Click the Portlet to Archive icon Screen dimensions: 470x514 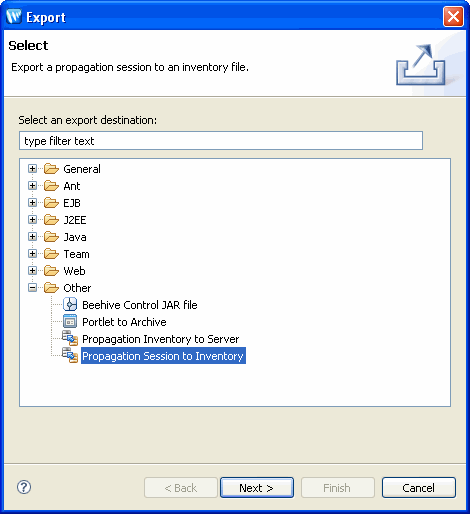(70, 322)
